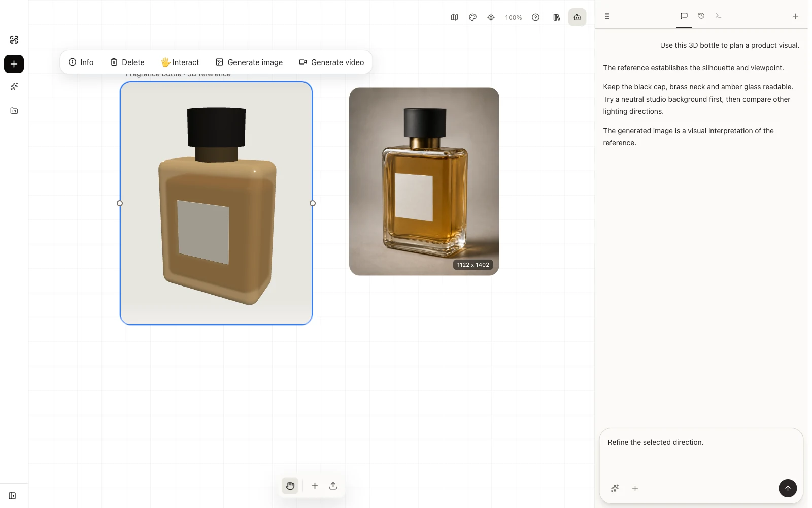Click Interact in the node toolbar

180,62
